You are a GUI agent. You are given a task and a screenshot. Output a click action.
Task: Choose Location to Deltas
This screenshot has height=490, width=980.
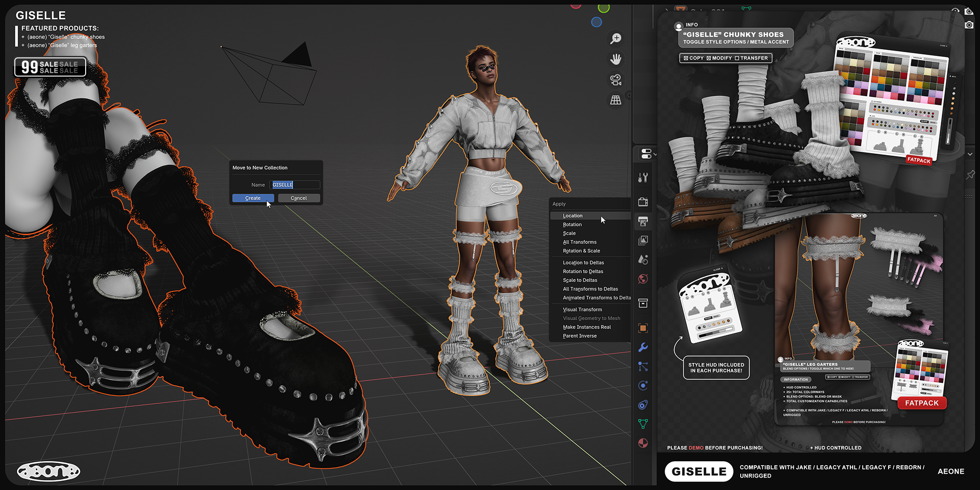(x=590, y=263)
